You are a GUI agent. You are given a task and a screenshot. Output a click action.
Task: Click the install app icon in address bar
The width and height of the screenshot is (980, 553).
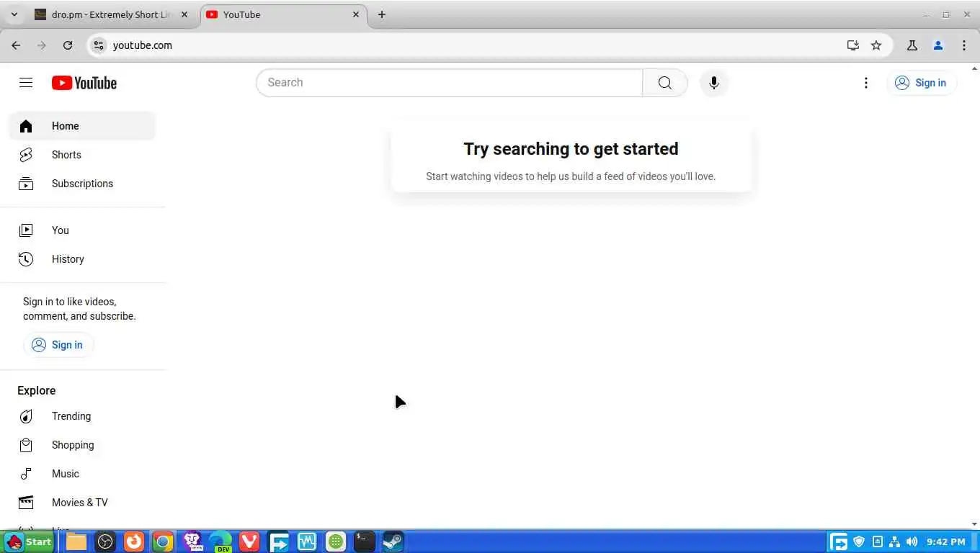(853, 45)
